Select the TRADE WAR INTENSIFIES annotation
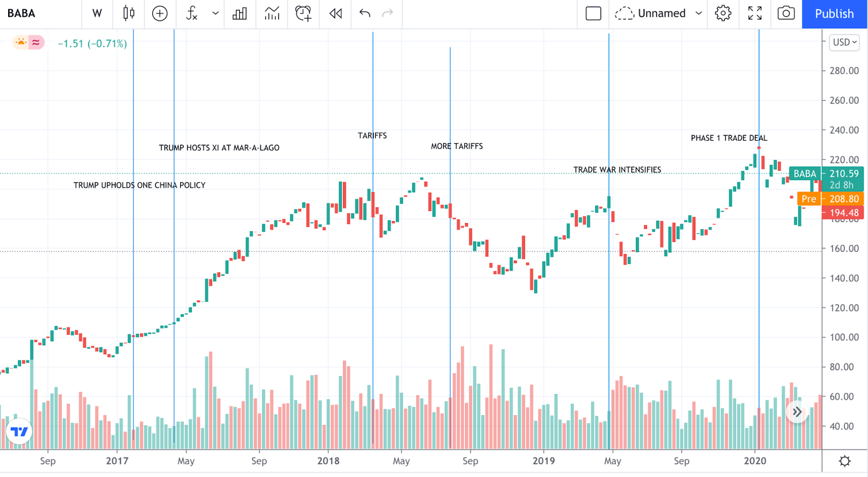The height and width of the screenshot is (477, 868). [x=617, y=170]
